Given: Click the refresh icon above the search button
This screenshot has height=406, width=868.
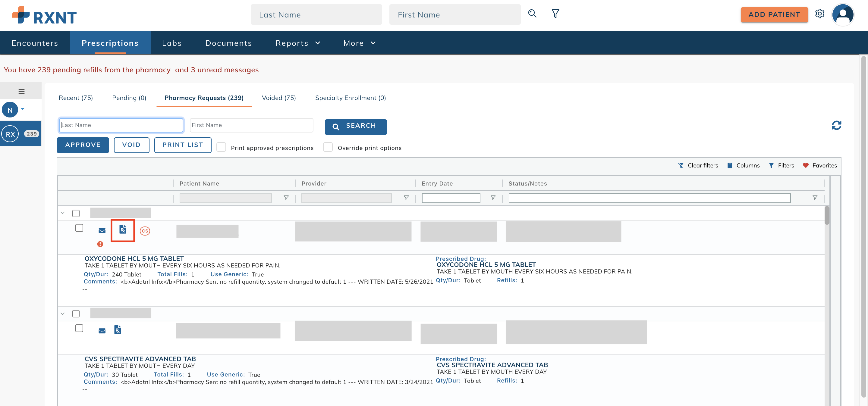Looking at the screenshot, I should [x=837, y=125].
